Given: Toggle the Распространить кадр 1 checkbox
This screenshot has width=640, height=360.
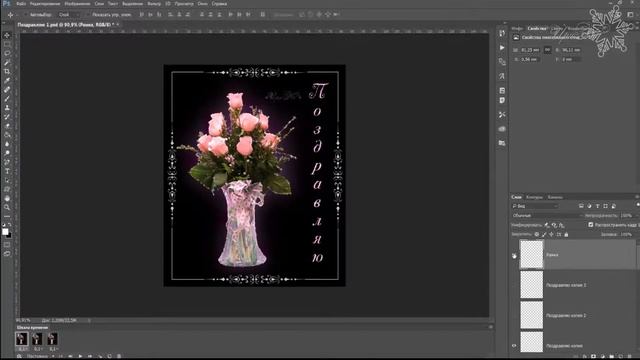Looking at the screenshot, I should (591, 225).
